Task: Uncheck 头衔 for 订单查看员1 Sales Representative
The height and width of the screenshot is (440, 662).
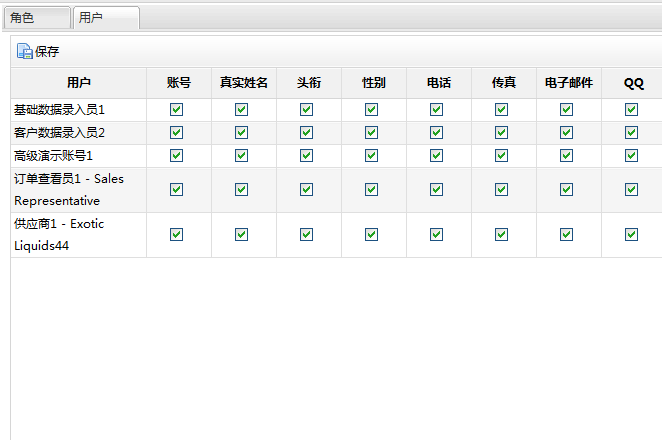Action: [x=307, y=190]
